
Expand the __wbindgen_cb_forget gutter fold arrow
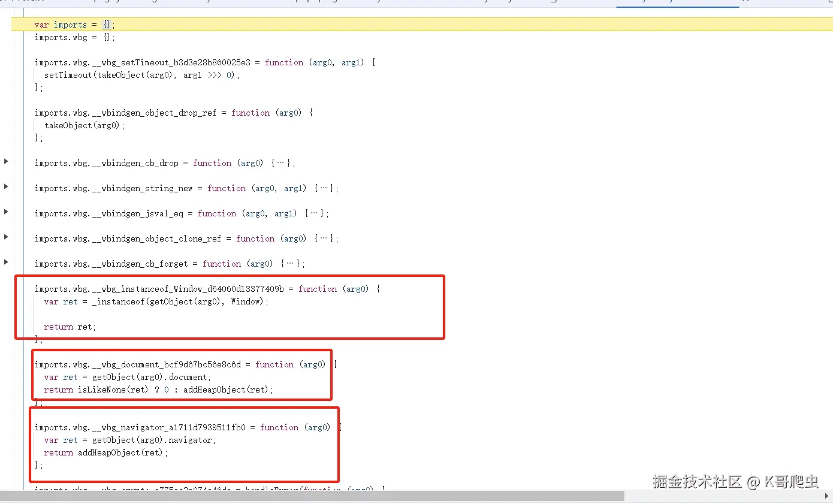coord(6,262)
